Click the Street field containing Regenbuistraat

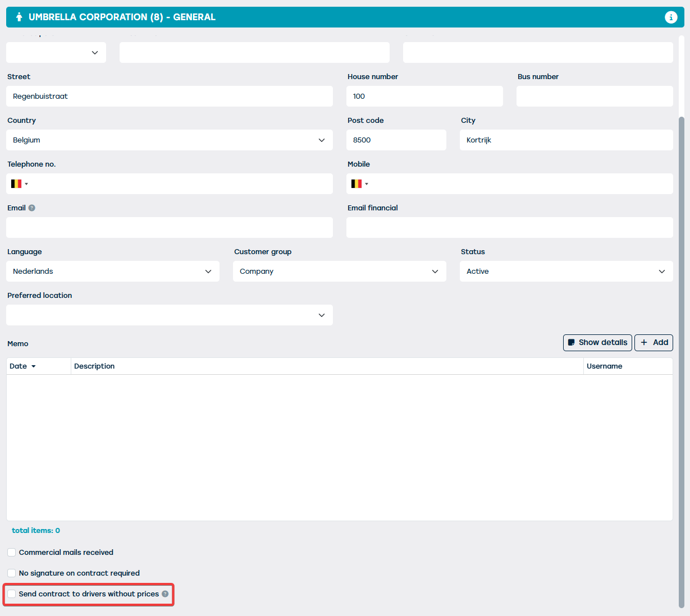tap(170, 96)
